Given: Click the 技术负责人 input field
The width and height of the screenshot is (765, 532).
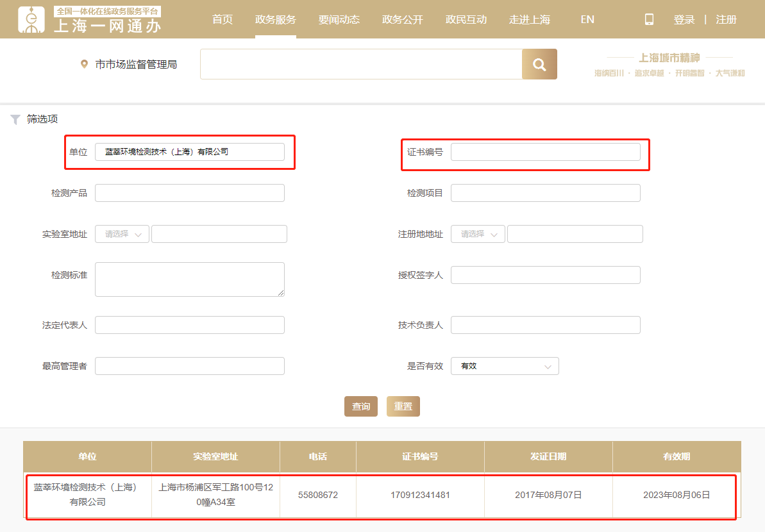Looking at the screenshot, I should pos(546,325).
